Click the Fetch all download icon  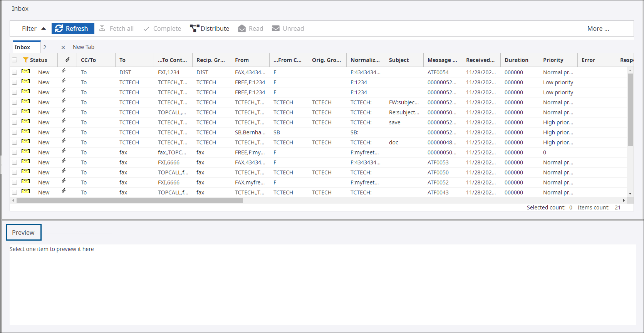(102, 28)
